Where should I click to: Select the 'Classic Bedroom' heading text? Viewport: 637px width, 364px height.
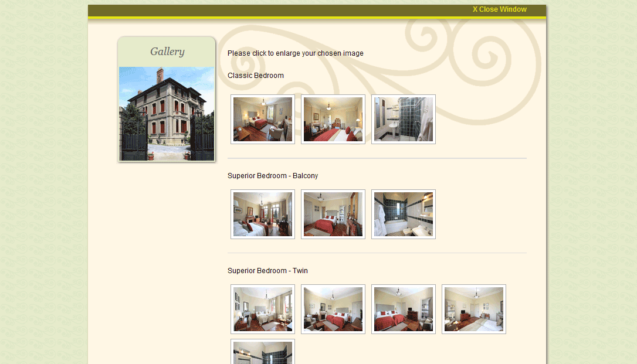(256, 76)
